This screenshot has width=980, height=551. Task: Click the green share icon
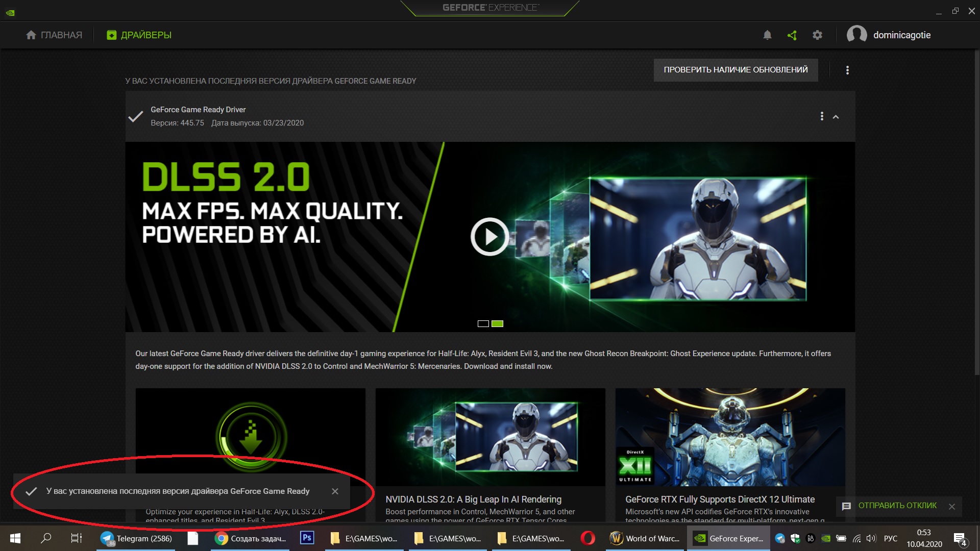792,35
